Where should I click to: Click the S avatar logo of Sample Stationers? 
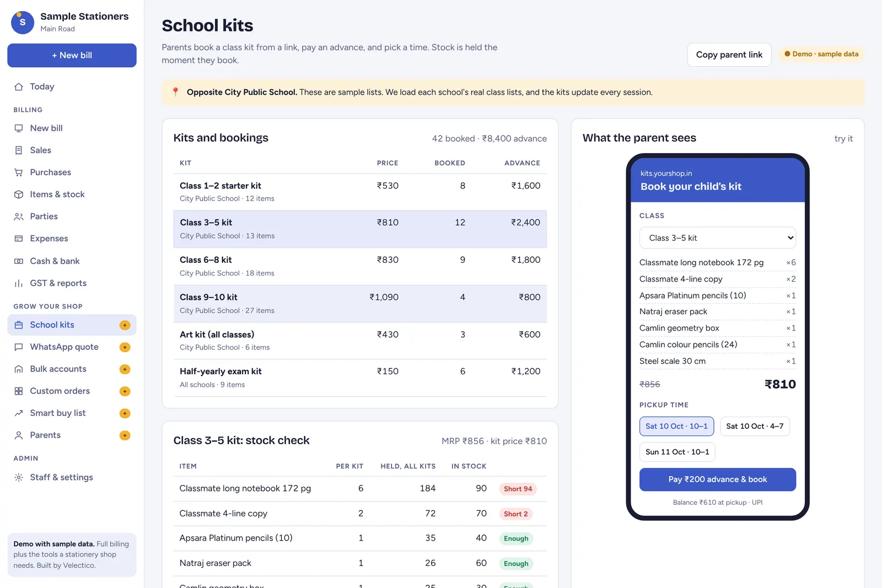pyautogui.click(x=23, y=22)
